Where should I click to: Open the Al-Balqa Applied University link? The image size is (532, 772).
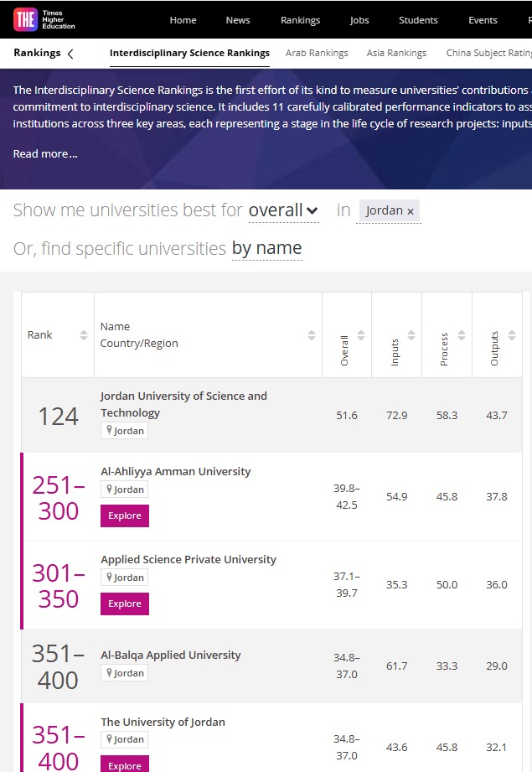click(171, 655)
